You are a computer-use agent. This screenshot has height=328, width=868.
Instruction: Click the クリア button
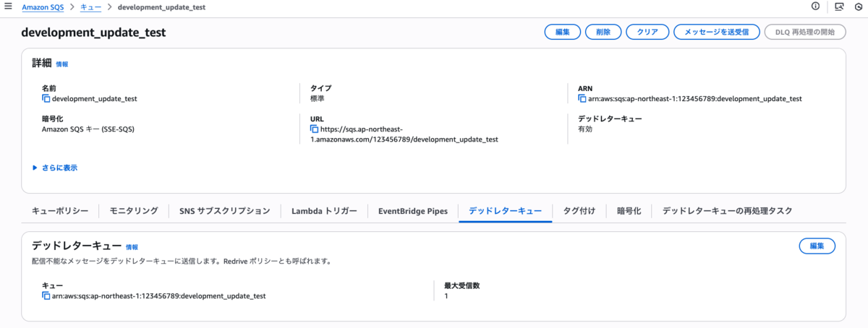click(x=647, y=32)
